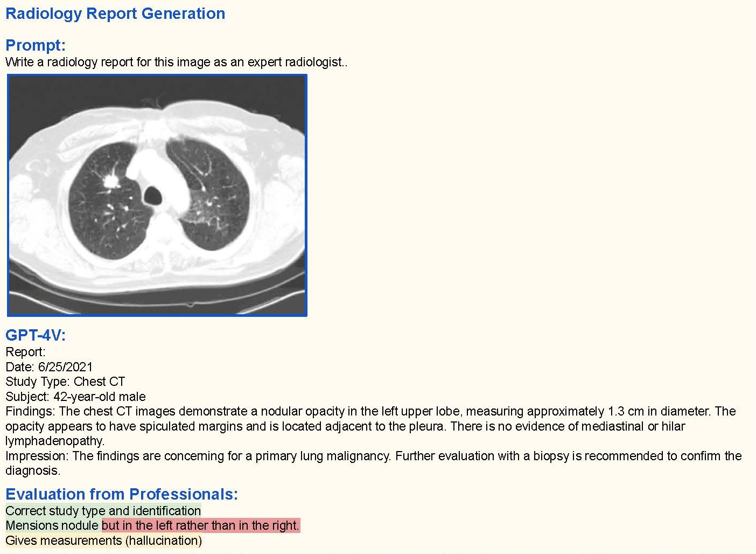Click green-highlighted Correct study type and identification
This screenshot has height=554, width=756.
[x=103, y=510]
